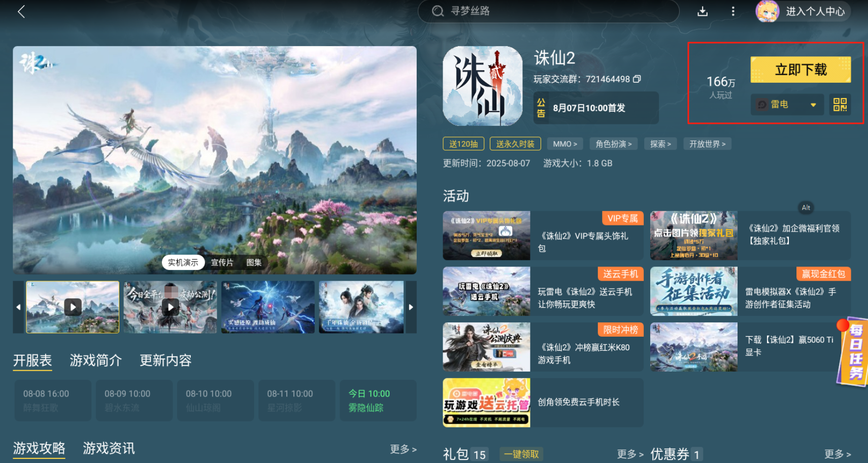Click the 诛仙2 game icon
Image resolution: width=868 pixels, height=463 pixels.
[x=482, y=86]
